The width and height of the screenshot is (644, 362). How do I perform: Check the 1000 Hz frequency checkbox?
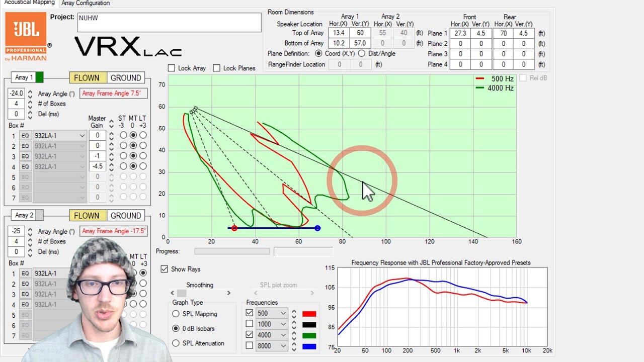250,324
